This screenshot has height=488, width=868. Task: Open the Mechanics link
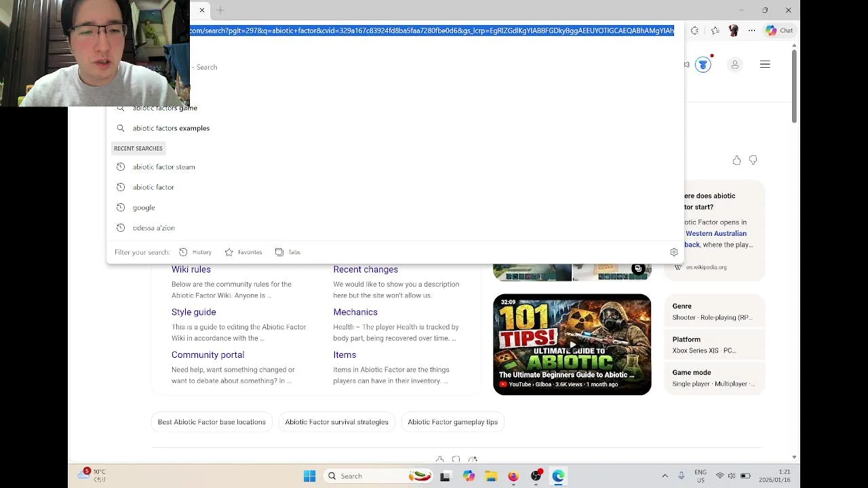355,312
